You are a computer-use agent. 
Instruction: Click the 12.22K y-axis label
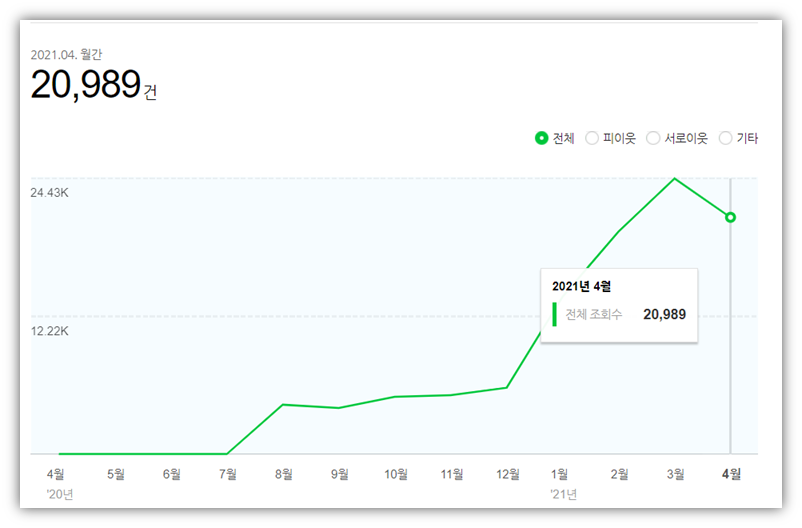point(49,331)
